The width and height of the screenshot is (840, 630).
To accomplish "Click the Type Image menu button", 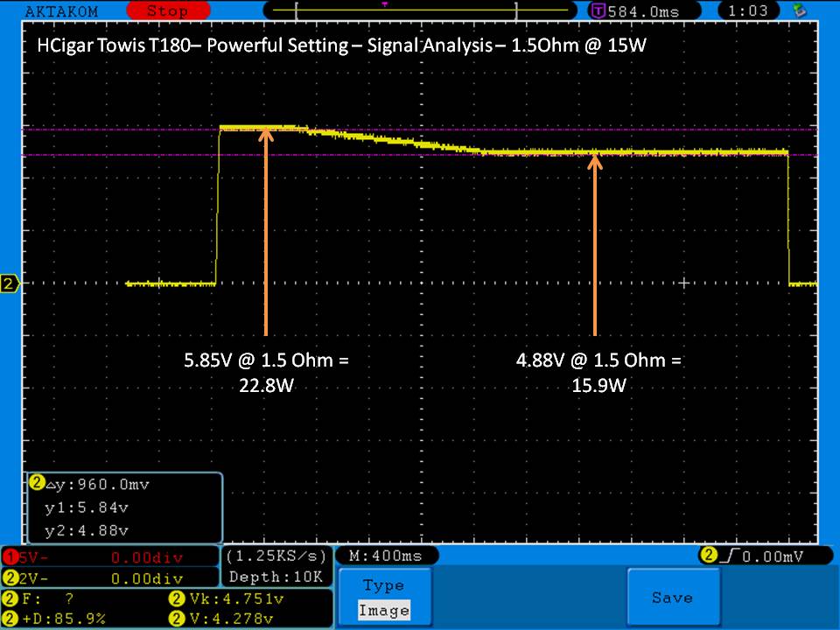I will click(x=384, y=597).
